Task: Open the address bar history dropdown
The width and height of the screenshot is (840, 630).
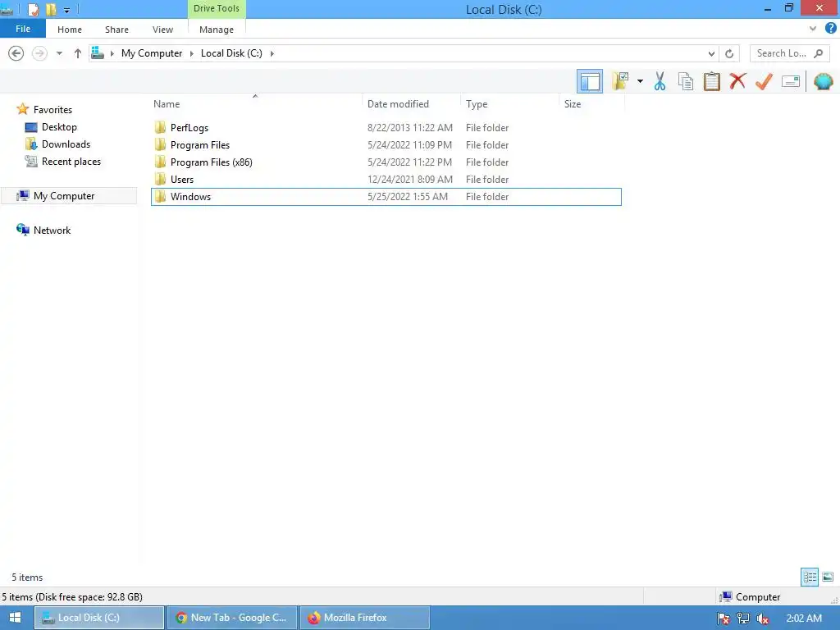Action: point(711,53)
